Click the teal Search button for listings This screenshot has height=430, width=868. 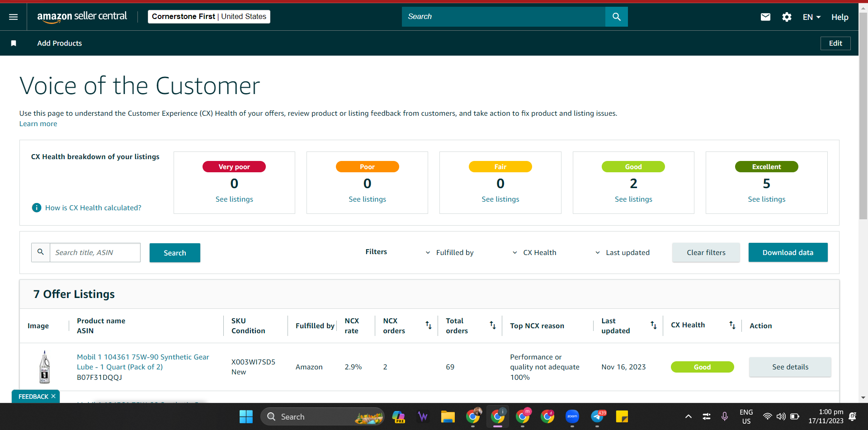[x=175, y=253]
